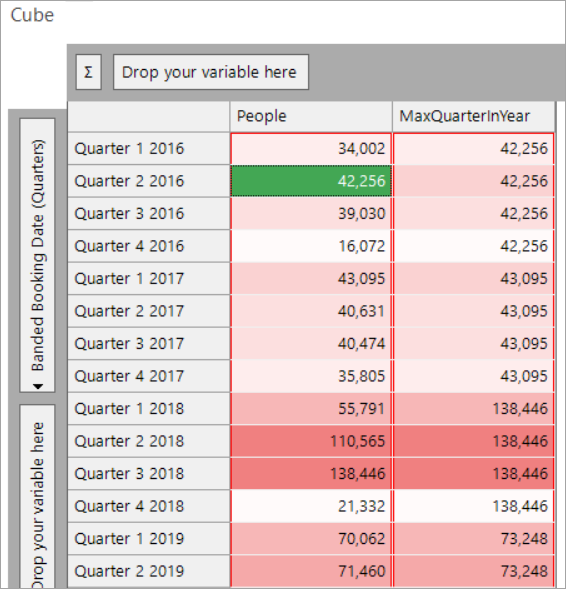Viewport: 566px width, 589px height.
Task: Select the MaxQuarterInYear column header
Action: (x=473, y=116)
